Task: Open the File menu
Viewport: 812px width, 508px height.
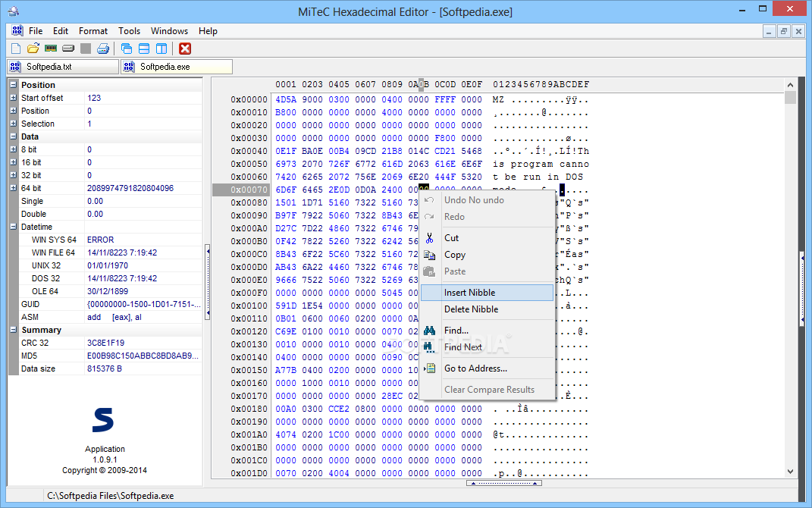Action: 36,31
